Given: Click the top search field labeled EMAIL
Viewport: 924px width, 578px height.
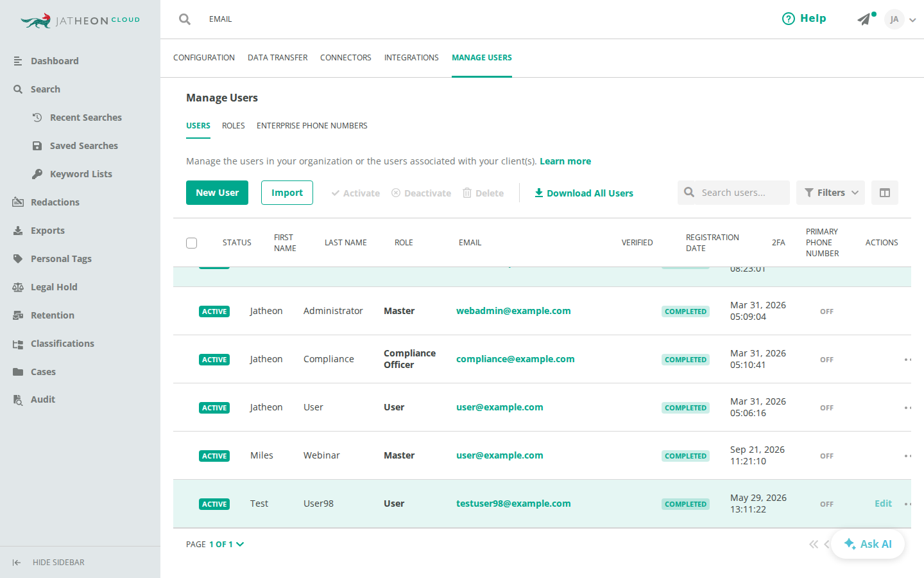Looking at the screenshot, I should pos(221,19).
